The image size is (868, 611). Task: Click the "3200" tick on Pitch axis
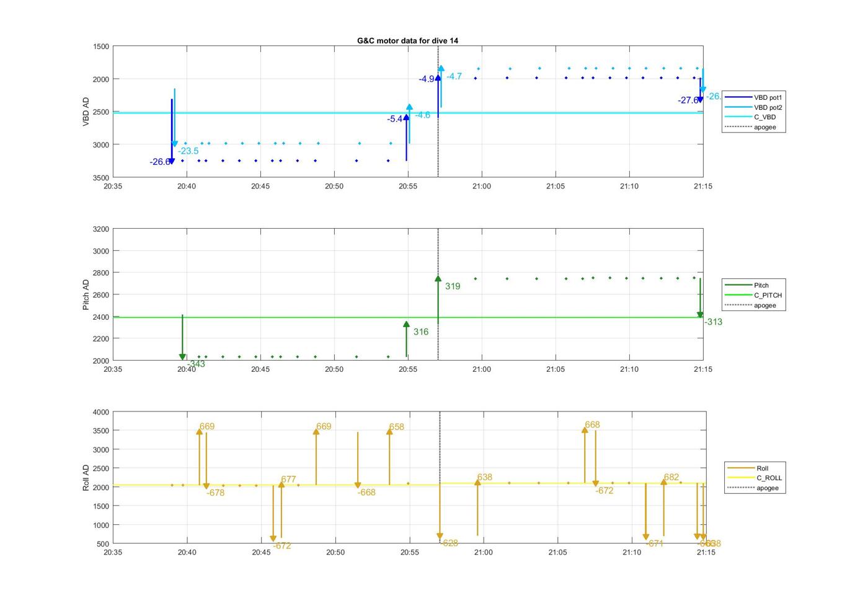click(101, 229)
